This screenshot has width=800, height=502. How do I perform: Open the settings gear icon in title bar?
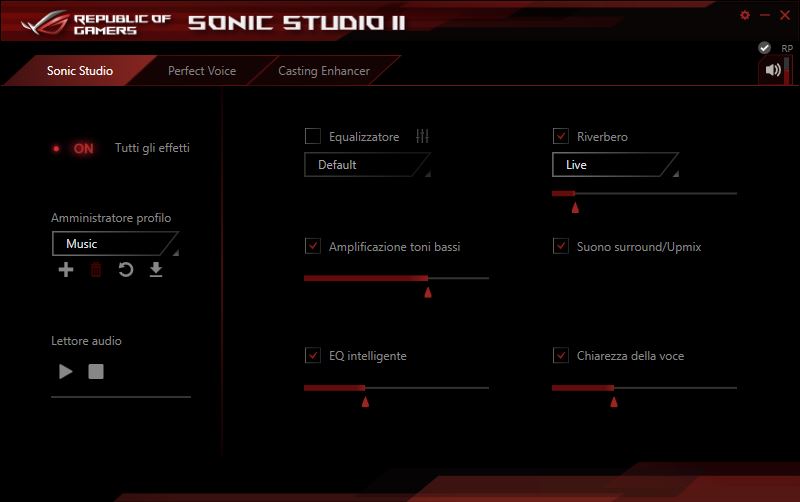pos(744,15)
